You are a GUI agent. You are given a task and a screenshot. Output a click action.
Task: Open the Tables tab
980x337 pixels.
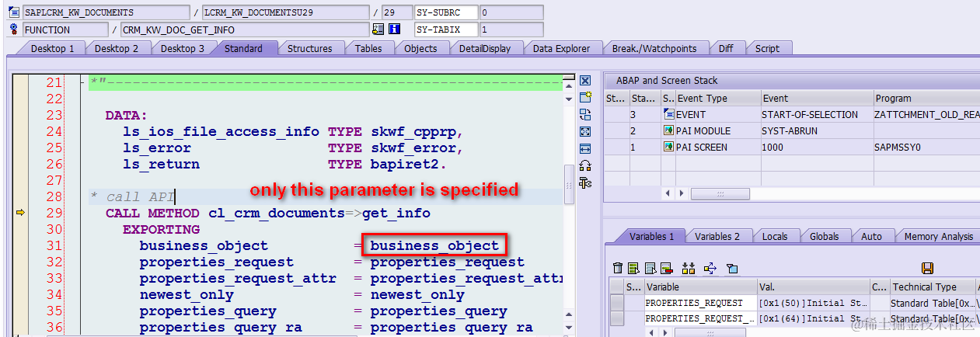368,48
